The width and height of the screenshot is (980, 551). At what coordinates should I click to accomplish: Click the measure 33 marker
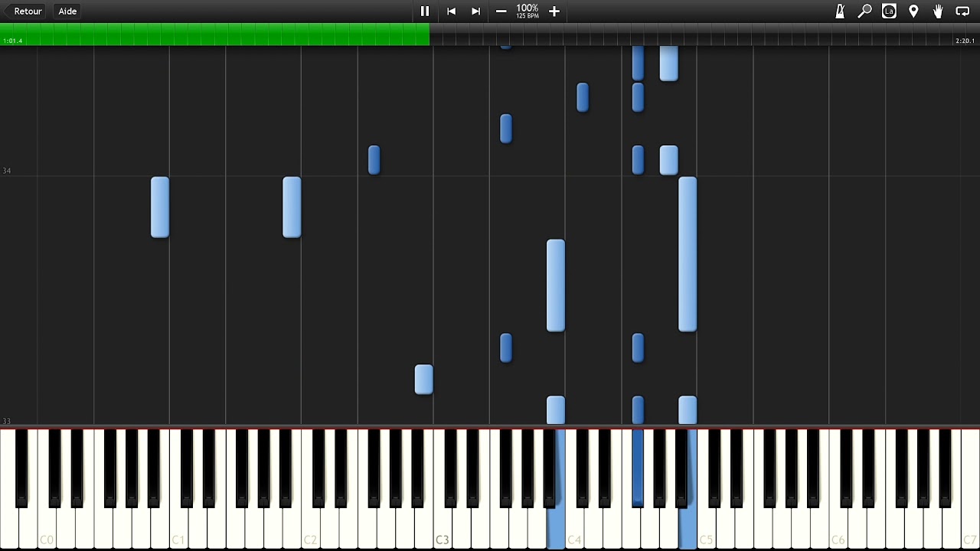coord(7,421)
